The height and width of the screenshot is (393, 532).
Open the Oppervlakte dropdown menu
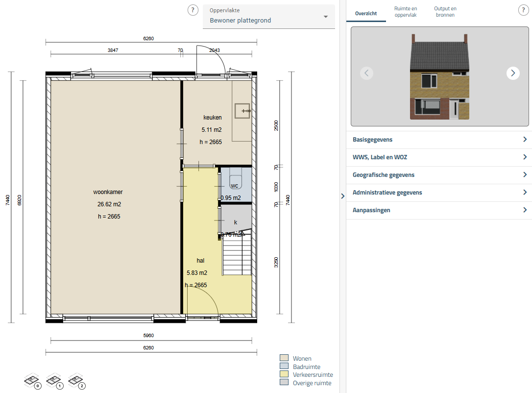(x=269, y=16)
